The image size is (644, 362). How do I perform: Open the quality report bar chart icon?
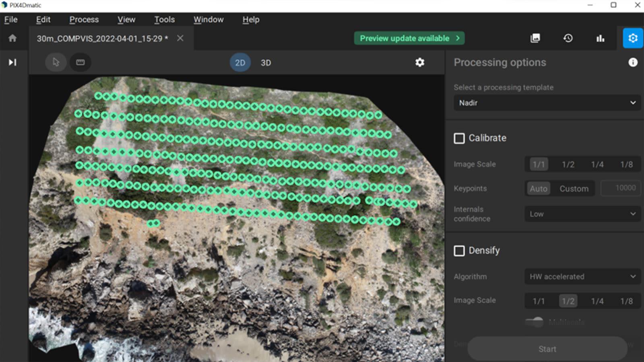click(x=601, y=38)
